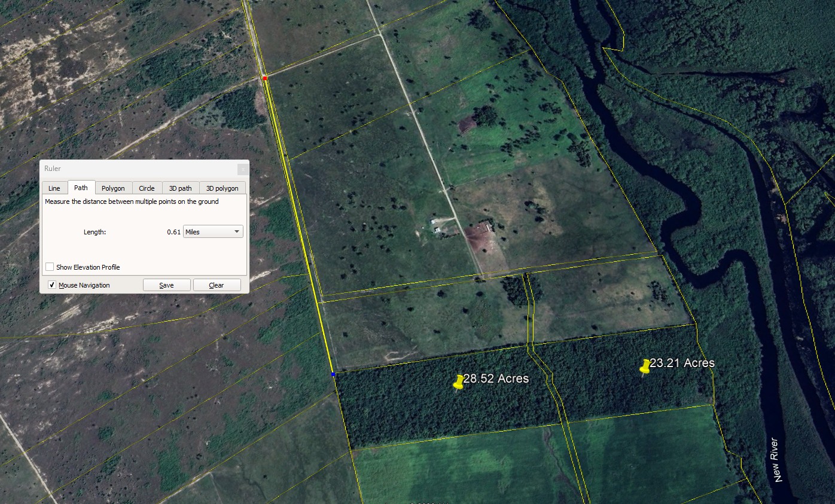Click the 28.52 Acres yellow pushpin

(x=458, y=383)
